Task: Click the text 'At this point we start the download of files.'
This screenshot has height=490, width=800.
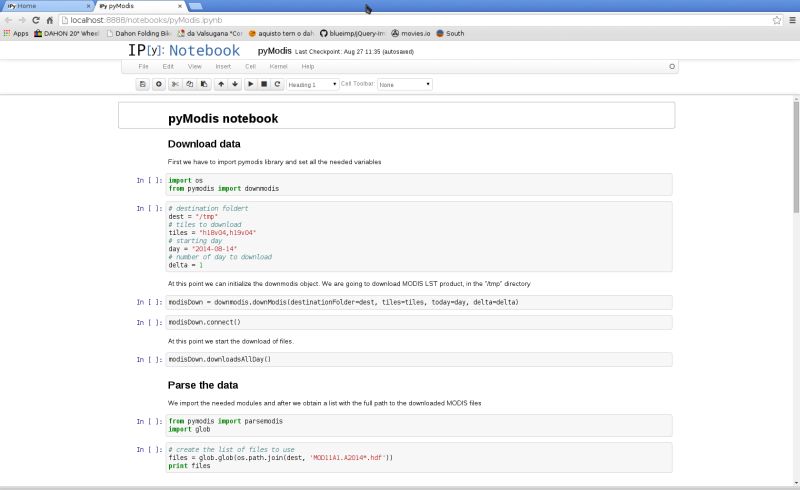Action: coord(231,341)
